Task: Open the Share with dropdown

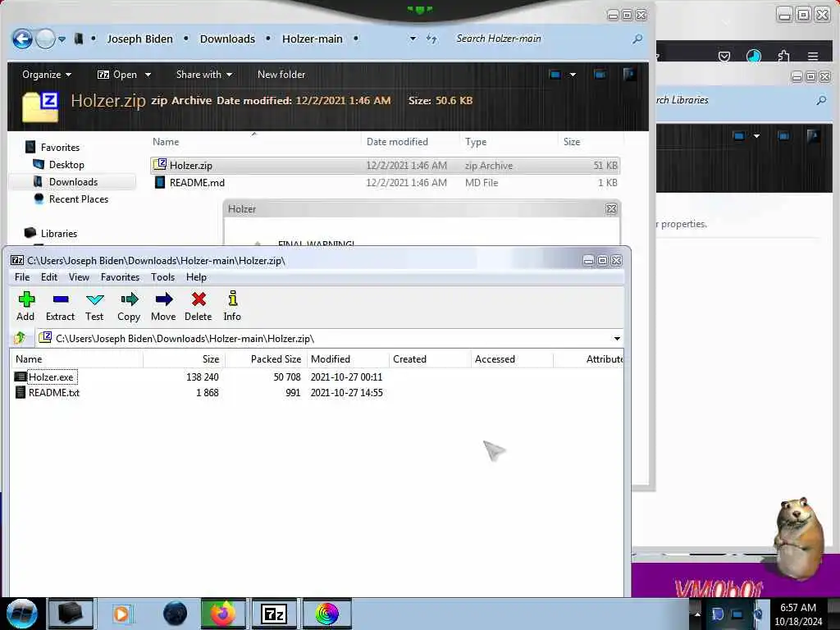Action: point(204,75)
